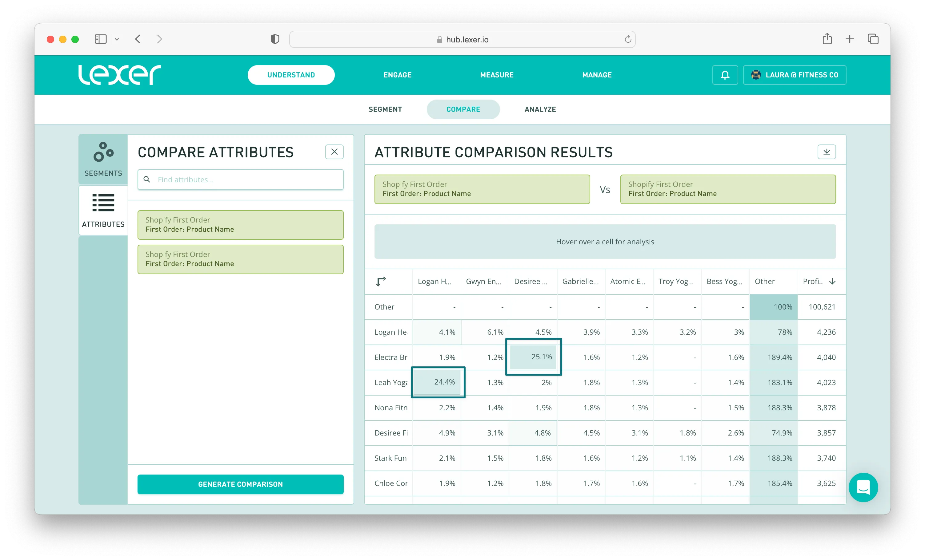Select the highlighted 25.1% cell

[533, 357]
